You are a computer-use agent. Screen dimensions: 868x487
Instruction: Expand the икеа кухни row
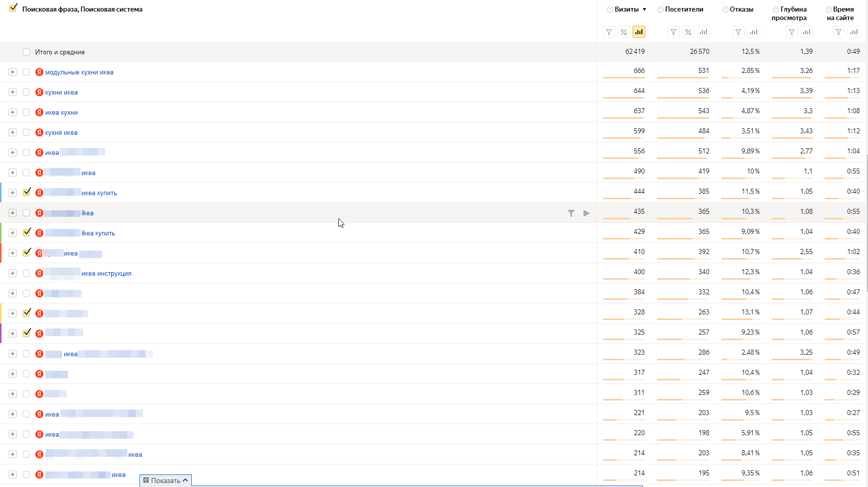point(13,112)
